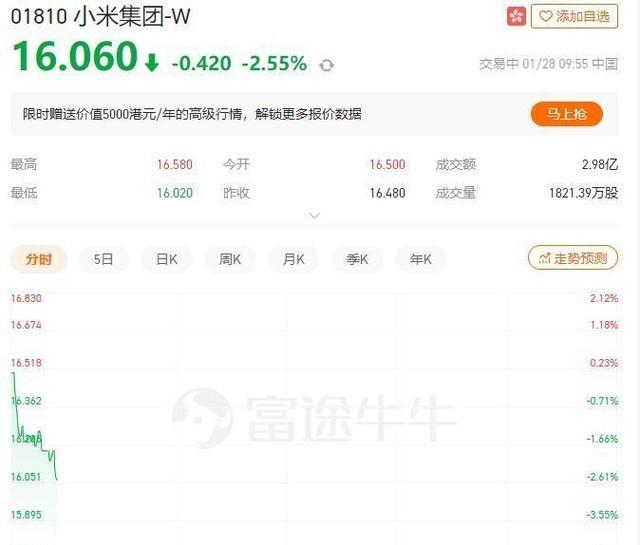Click the chart axis label 16.674
This screenshot has width=640, height=545.
[x=26, y=325]
